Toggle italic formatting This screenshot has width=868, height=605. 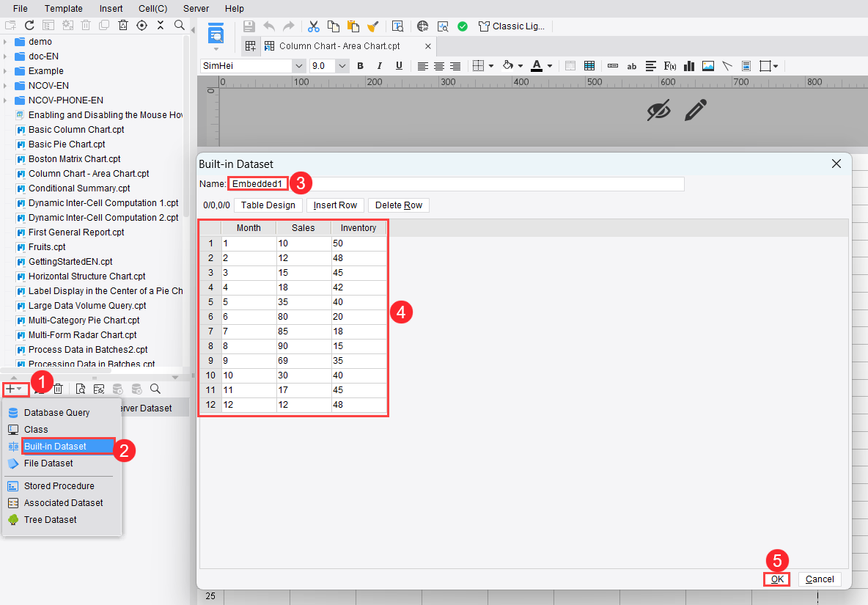[x=379, y=66]
